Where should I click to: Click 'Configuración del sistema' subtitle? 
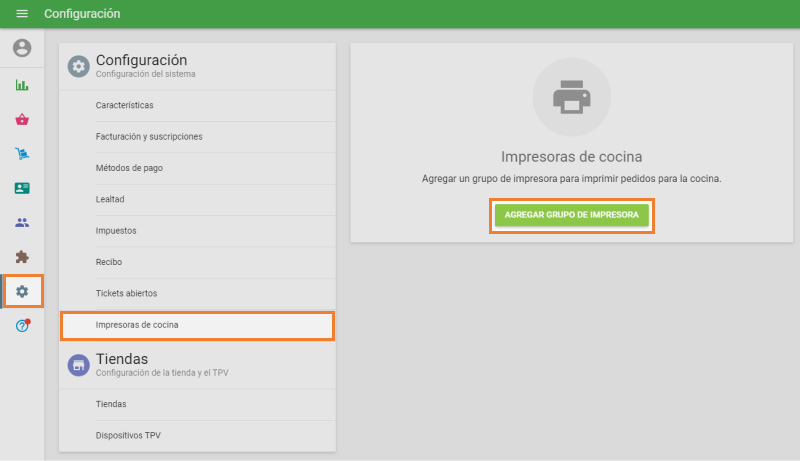[145, 74]
